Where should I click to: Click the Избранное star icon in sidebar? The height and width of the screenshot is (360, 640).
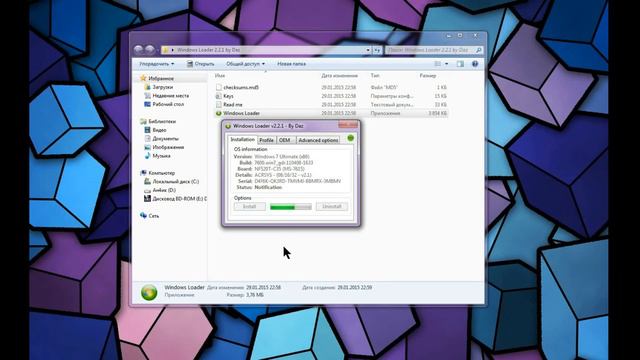coord(143,78)
